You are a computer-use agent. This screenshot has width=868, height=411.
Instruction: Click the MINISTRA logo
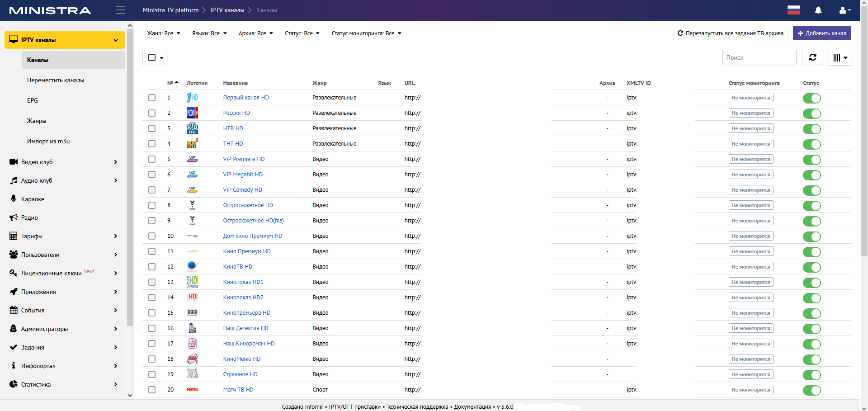click(x=50, y=10)
